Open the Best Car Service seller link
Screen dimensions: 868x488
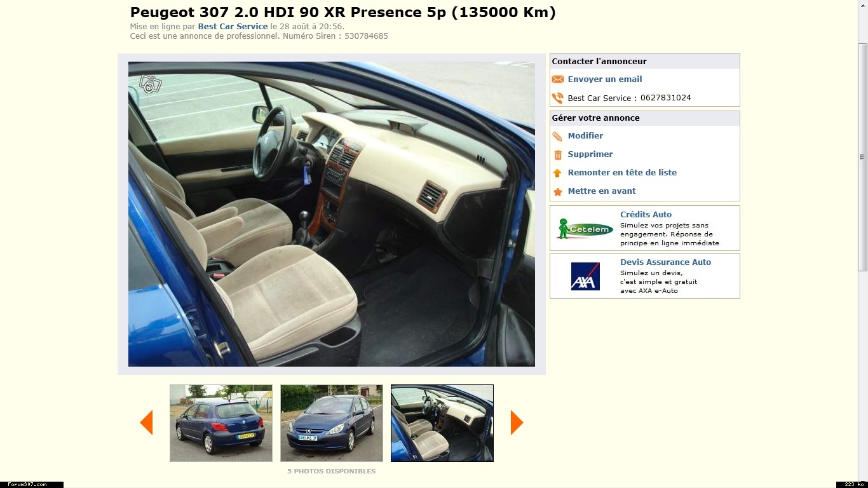(233, 27)
